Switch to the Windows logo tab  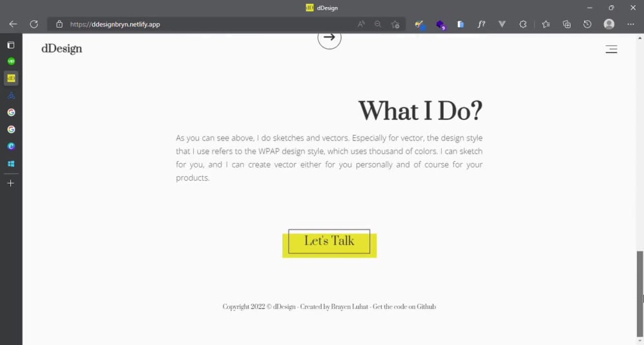[11, 164]
